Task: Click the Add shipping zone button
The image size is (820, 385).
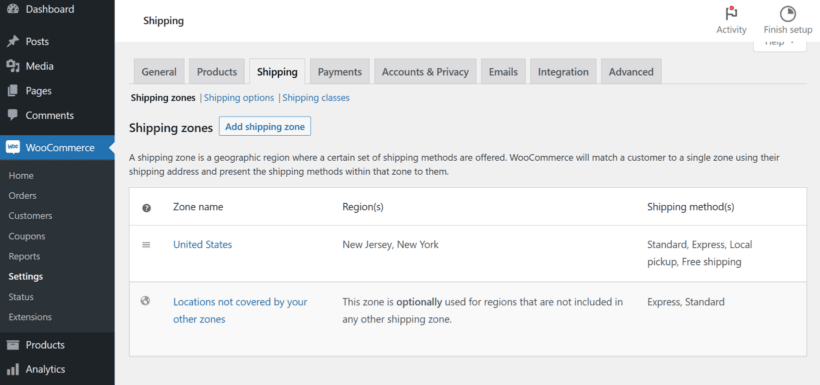Action: click(x=265, y=127)
